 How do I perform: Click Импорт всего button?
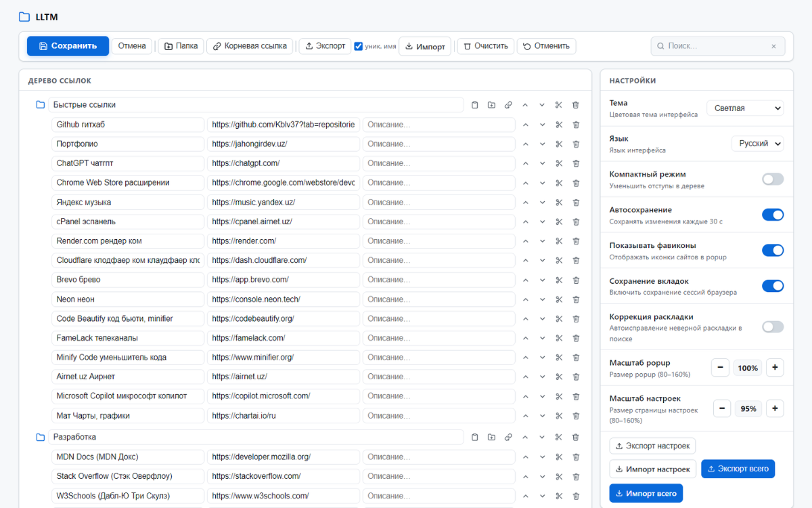(646, 493)
